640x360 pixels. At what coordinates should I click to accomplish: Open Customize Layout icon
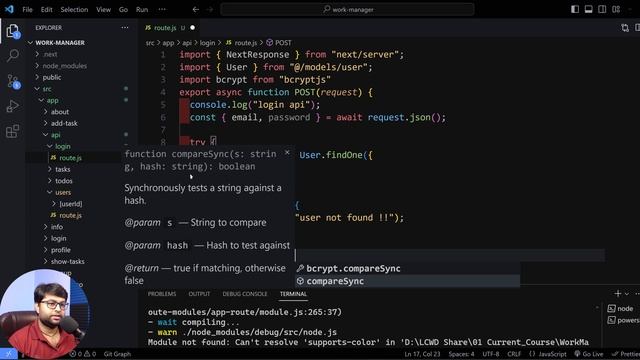[x=616, y=9]
